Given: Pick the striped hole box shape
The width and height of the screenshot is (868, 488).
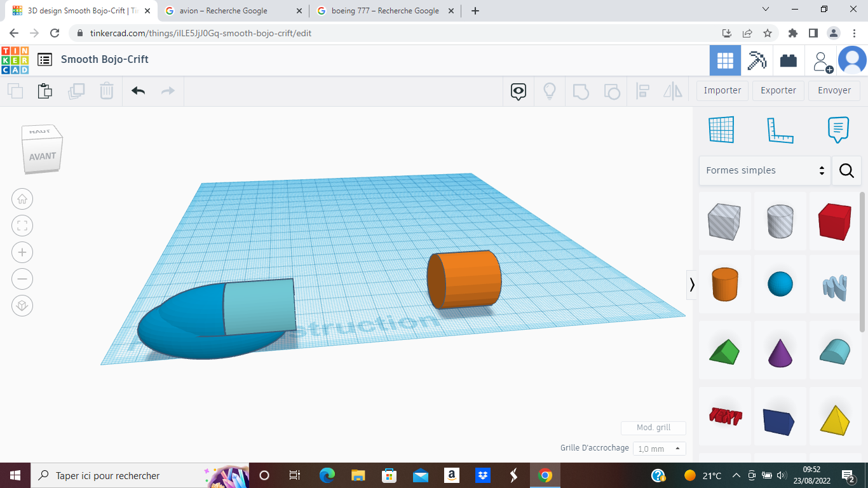Looking at the screenshot, I should pyautogui.click(x=724, y=221).
